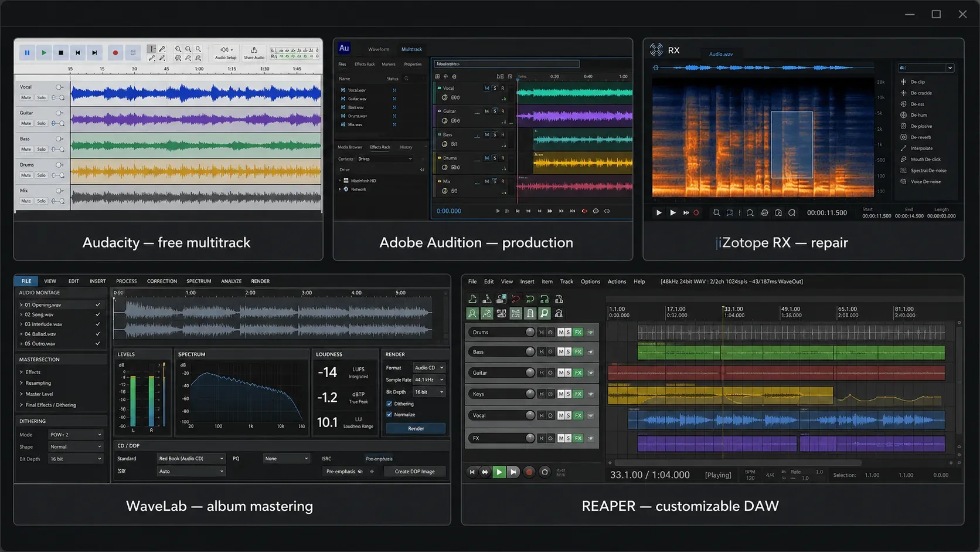The height and width of the screenshot is (552, 980).
Task: Click the RX transport Record button
Action: coord(696,213)
